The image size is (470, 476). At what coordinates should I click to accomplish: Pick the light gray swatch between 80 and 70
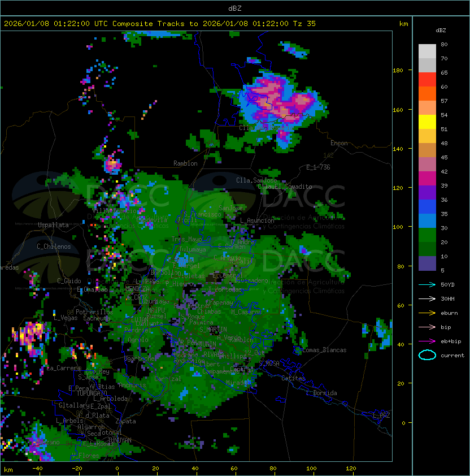(427, 51)
